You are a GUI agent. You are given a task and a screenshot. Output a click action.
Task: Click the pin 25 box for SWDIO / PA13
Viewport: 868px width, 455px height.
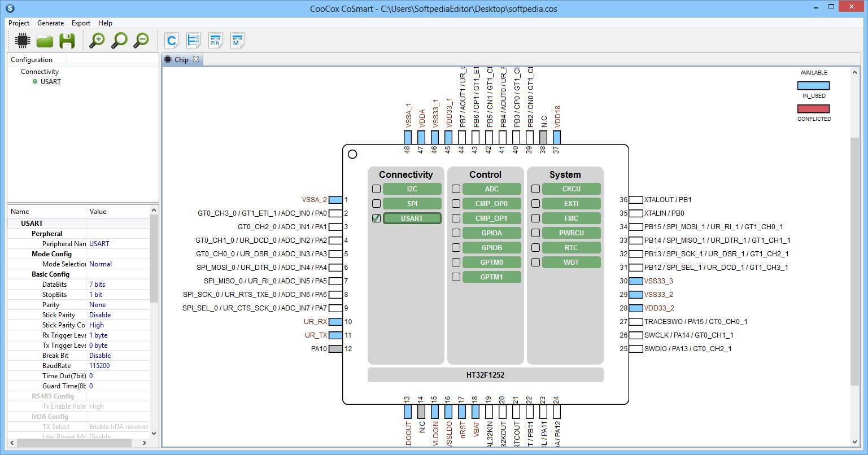tap(636, 349)
